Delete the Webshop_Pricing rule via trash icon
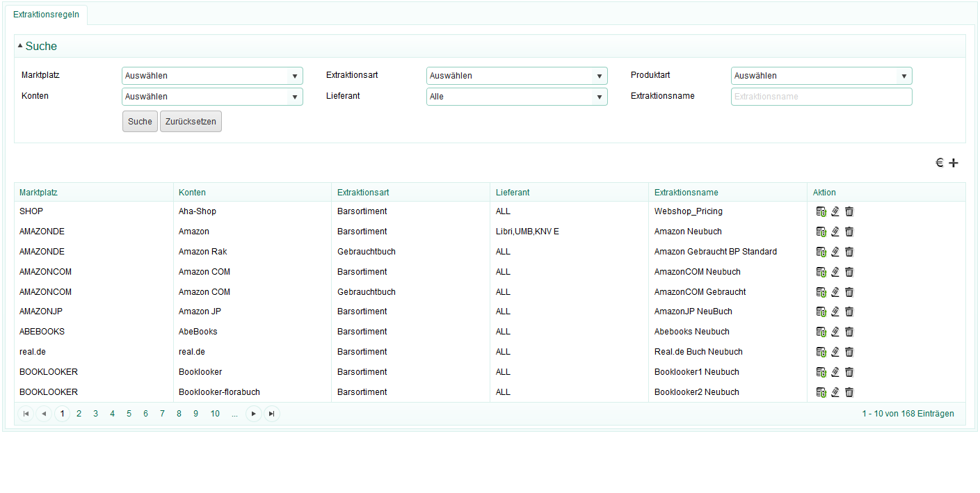 (x=849, y=211)
